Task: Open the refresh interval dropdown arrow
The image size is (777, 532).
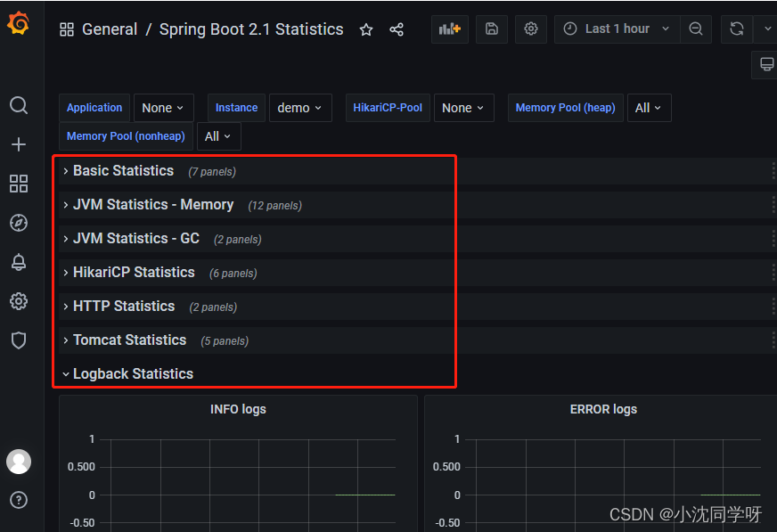Action: [x=766, y=29]
